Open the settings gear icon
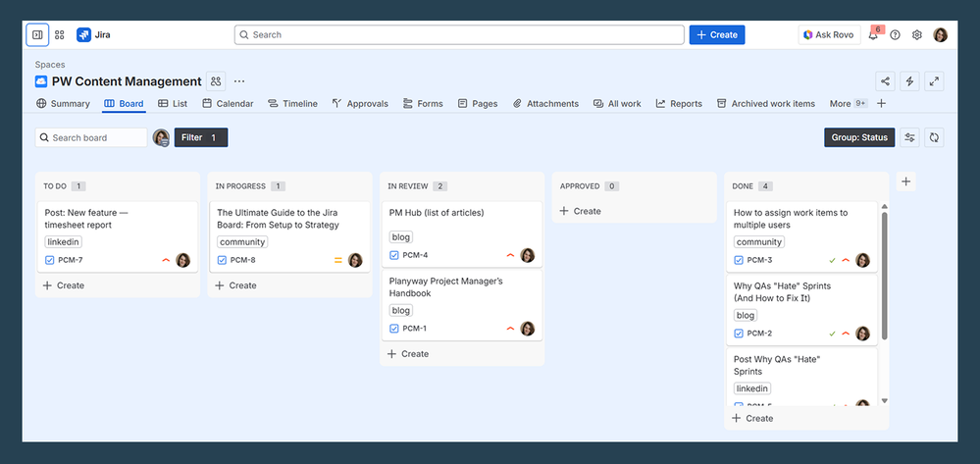 (x=917, y=35)
